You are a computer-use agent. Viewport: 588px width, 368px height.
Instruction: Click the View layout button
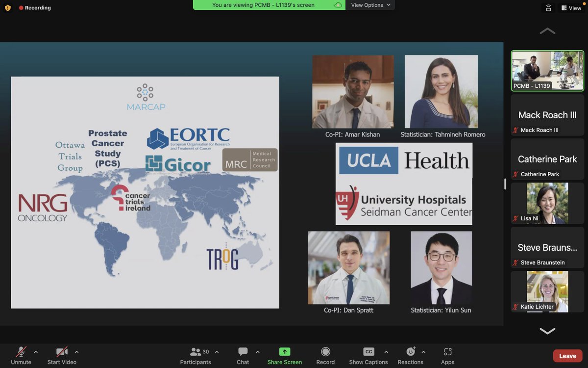click(x=571, y=8)
